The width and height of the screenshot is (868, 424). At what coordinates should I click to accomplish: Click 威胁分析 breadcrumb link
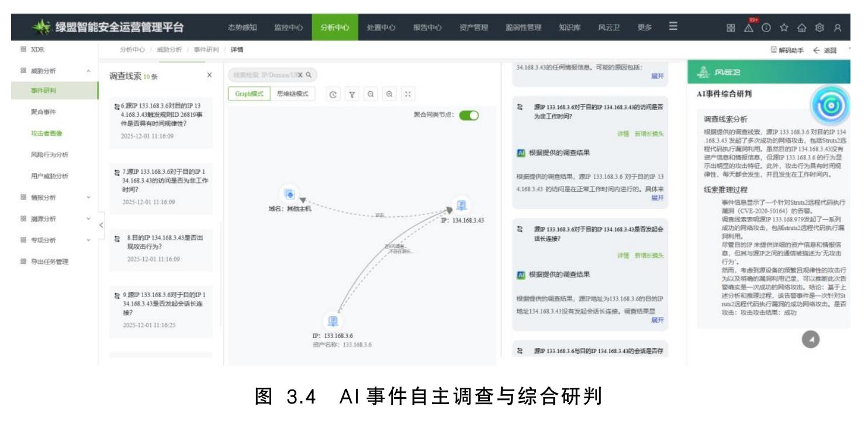170,50
